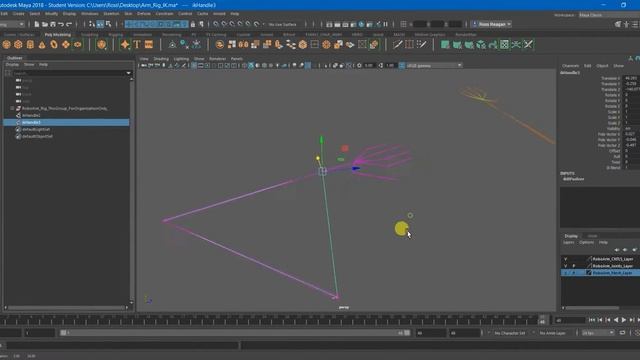Click the current time marker on timeline
Viewport: 640px width, 360px height.
click(x=542, y=320)
